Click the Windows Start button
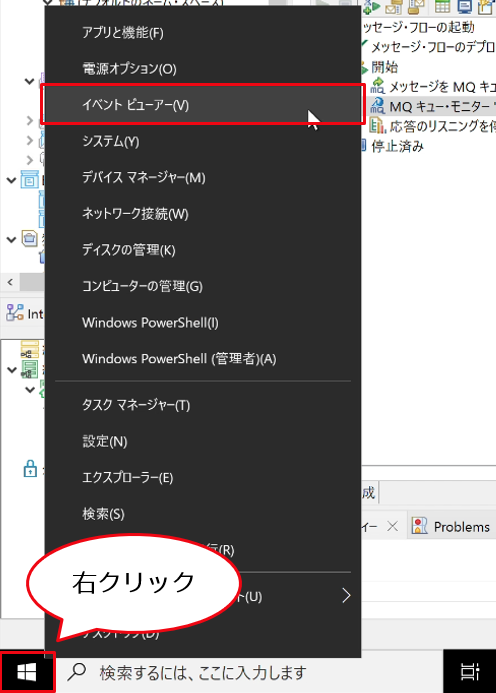The height and width of the screenshot is (693, 496). 27,673
